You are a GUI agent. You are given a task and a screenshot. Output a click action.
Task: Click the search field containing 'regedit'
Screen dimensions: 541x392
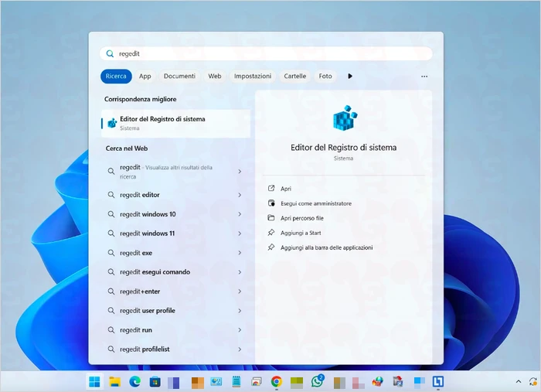tap(270, 54)
